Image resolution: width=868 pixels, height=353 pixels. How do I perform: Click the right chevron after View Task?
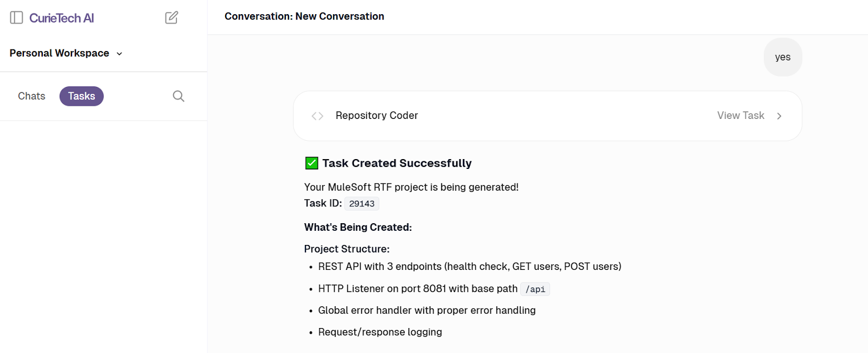(x=780, y=116)
